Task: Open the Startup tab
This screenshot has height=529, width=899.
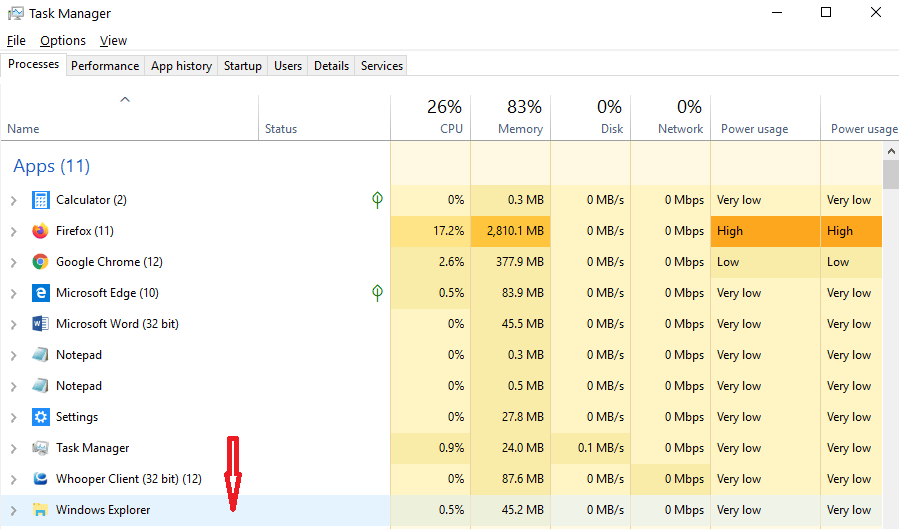Action: (242, 66)
